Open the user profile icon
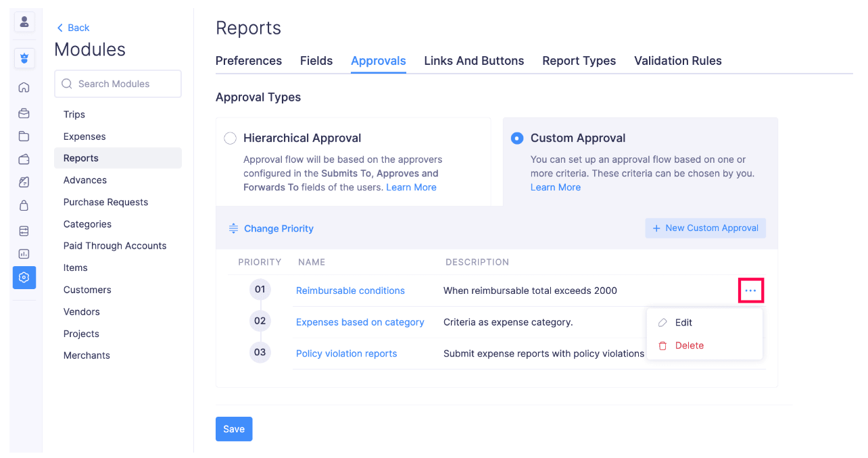This screenshot has width=868, height=458. (24, 22)
